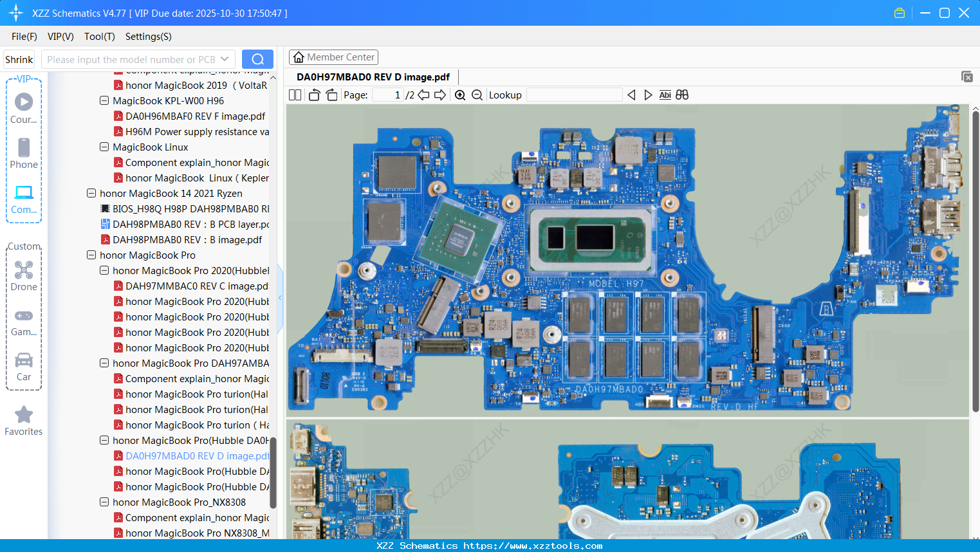This screenshot has width=980, height=552.
Task: Collapse the MagicBook Linux node
Action: [x=104, y=147]
